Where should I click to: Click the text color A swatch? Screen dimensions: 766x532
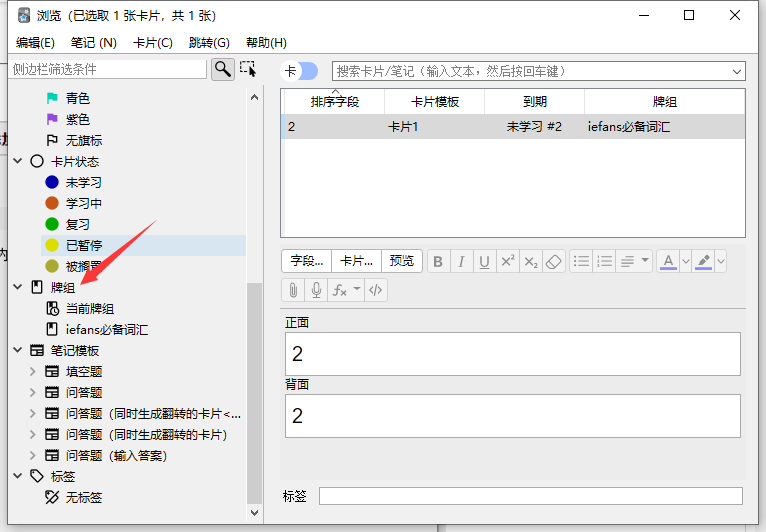[668, 261]
